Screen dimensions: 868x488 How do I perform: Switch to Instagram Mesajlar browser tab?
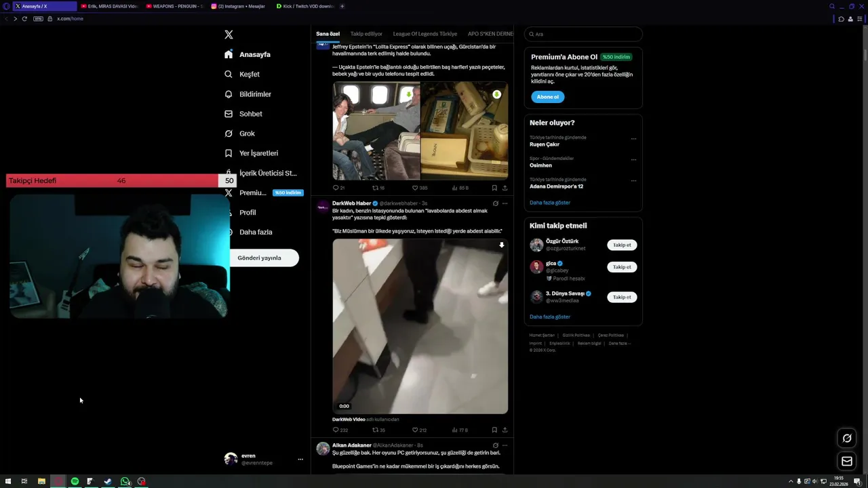[x=239, y=6]
